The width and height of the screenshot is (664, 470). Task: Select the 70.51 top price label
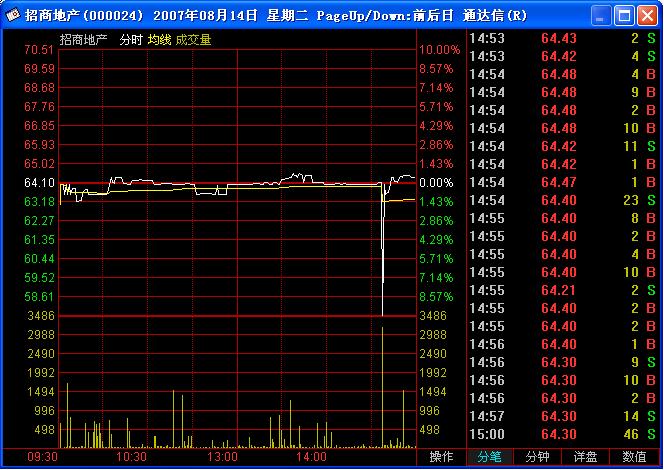point(39,50)
